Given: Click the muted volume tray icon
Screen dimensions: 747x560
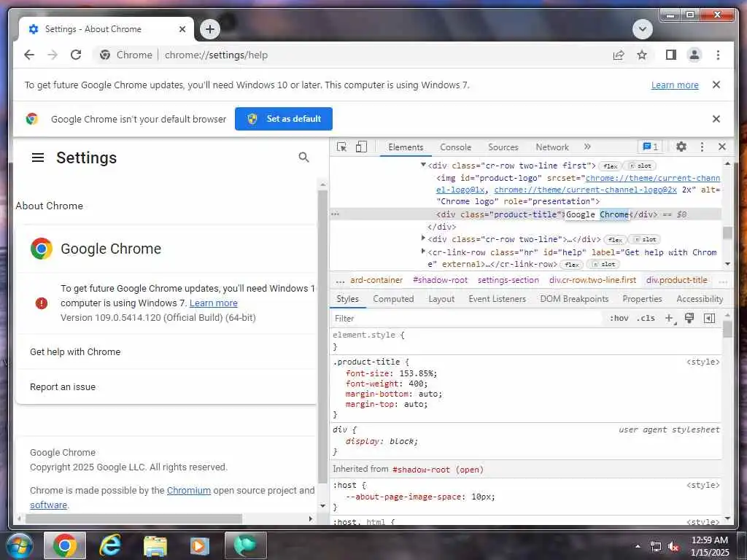Looking at the screenshot, I should pos(673,547).
